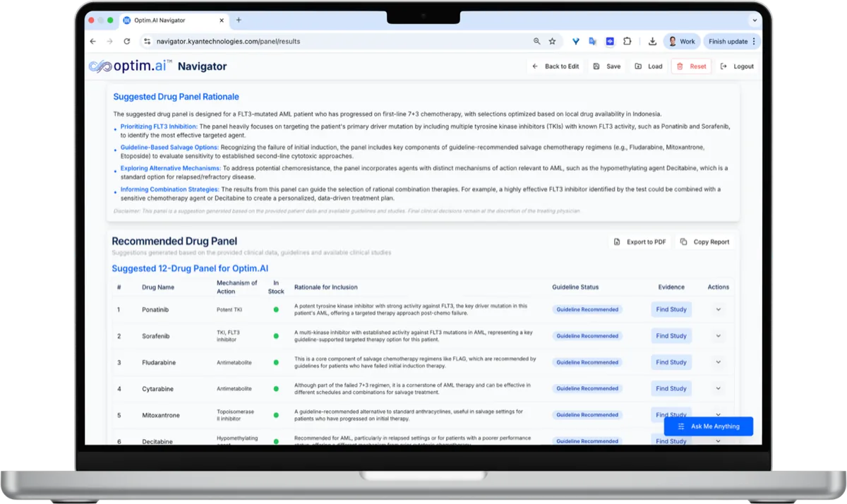Click the Suggested 12-Drug Panel for Optim.AI heading

coord(190,268)
